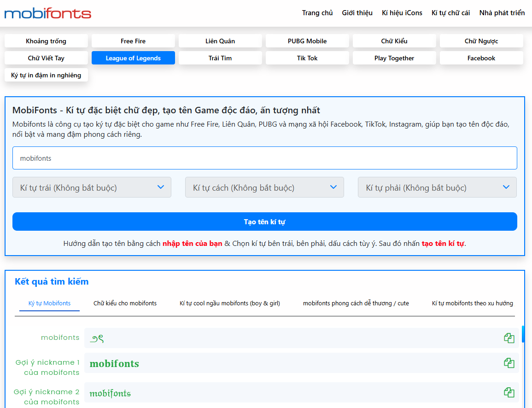The image size is (532, 408).
Task: Focus the name input containing mobifonts
Action: click(265, 158)
